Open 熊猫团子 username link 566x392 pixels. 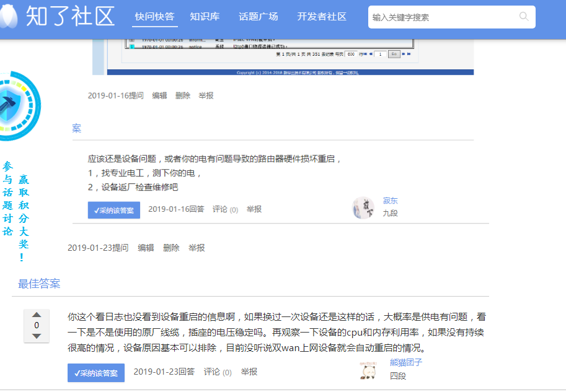click(x=405, y=362)
